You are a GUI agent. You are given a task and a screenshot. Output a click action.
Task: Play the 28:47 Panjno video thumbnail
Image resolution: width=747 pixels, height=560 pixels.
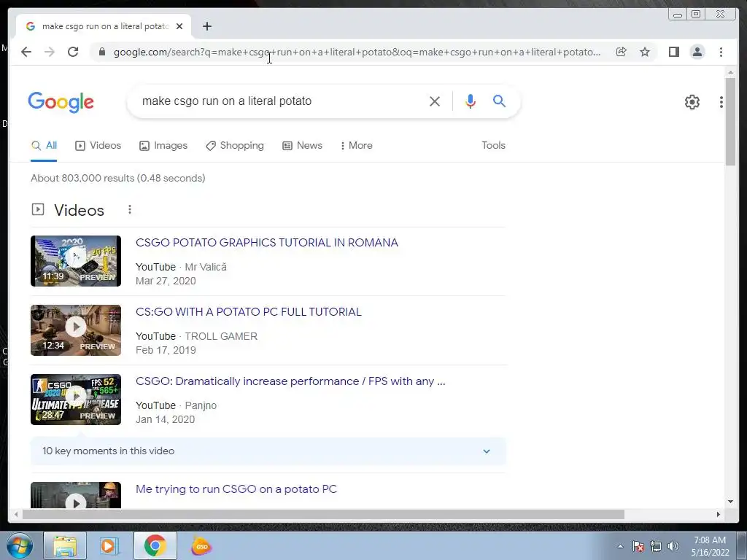(x=76, y=400)
